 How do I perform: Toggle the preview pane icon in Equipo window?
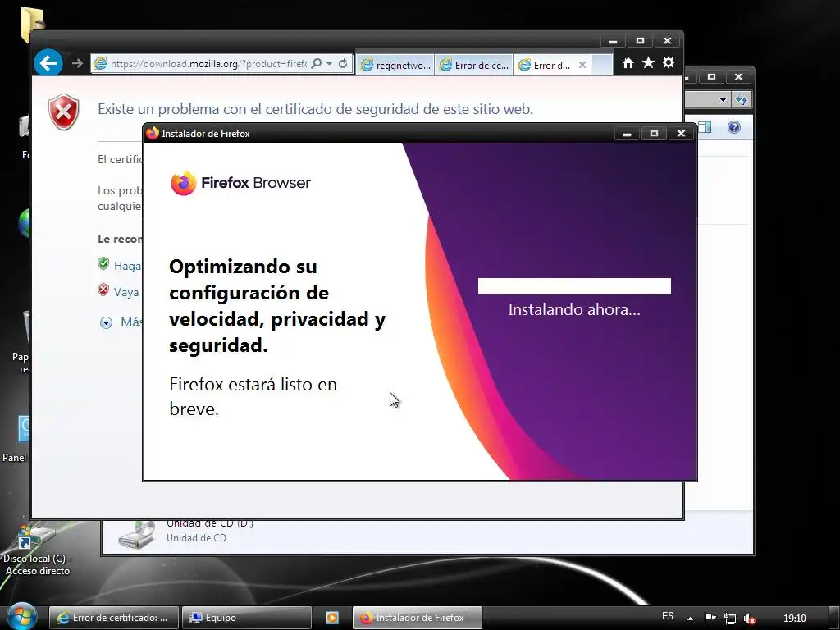pos(705,127)
